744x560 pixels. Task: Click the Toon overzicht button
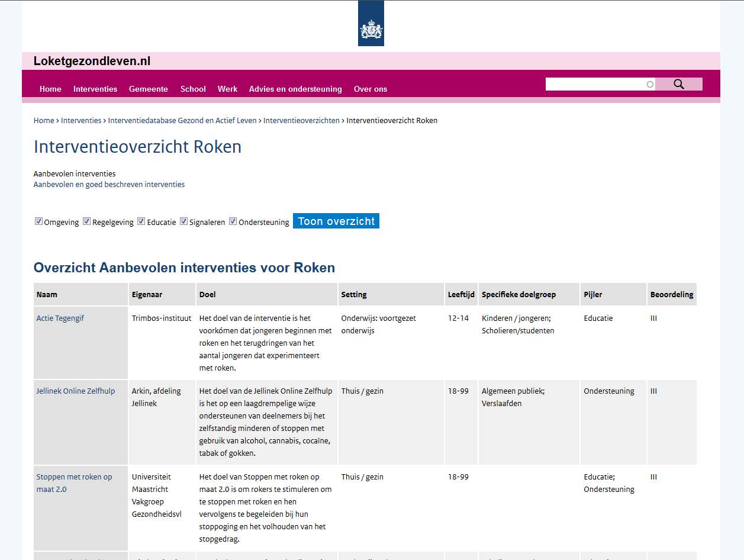(336, 221)
